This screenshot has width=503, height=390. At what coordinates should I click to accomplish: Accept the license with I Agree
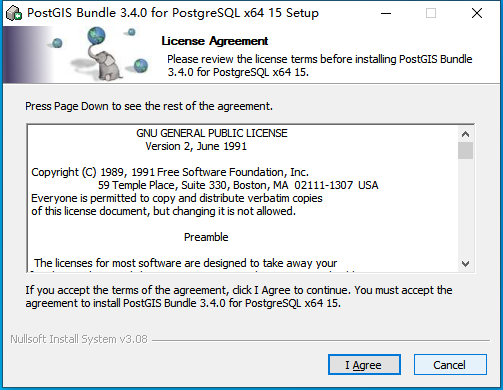[364, 365]
